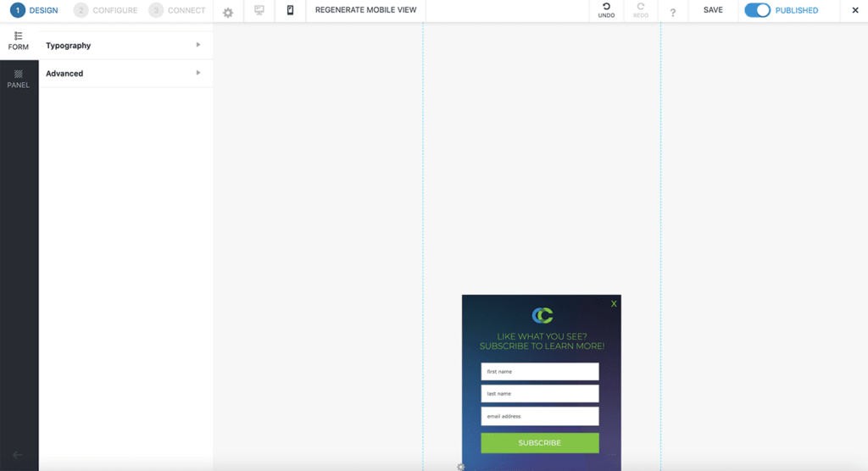Collapse sidebar with the back arrow
Viewport: 868px width, 471px height.
click(17, 454)
